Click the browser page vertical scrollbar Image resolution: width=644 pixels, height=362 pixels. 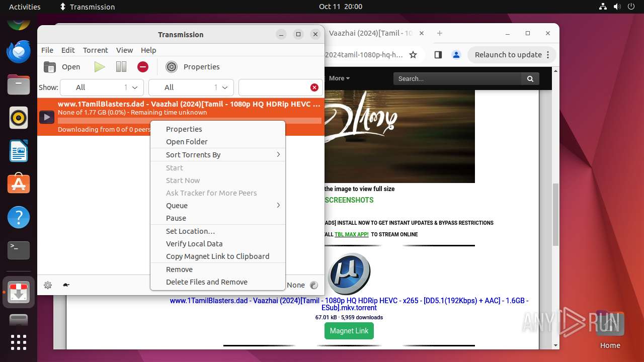click(x=555, y=214)
